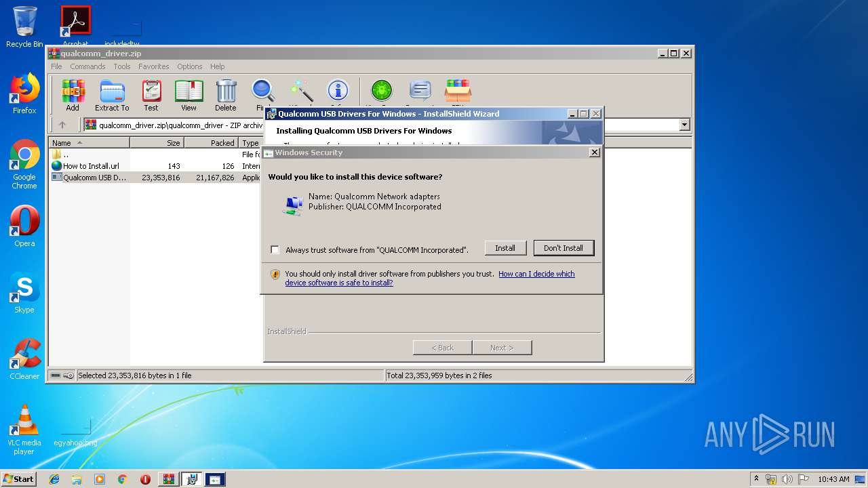Image resolution: width=868 pixels, height=488 pixels.
Task: Select the '..' parent folder row
Action: 156,155
